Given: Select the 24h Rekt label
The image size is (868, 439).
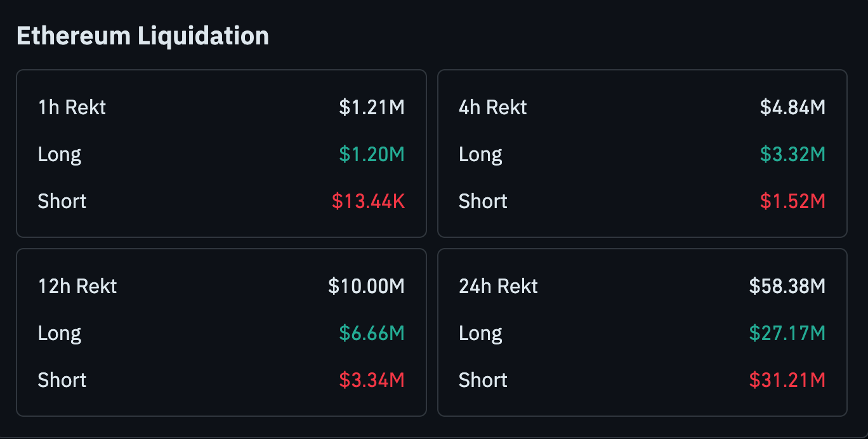Looking at the screenshot, I should (498, 286).
